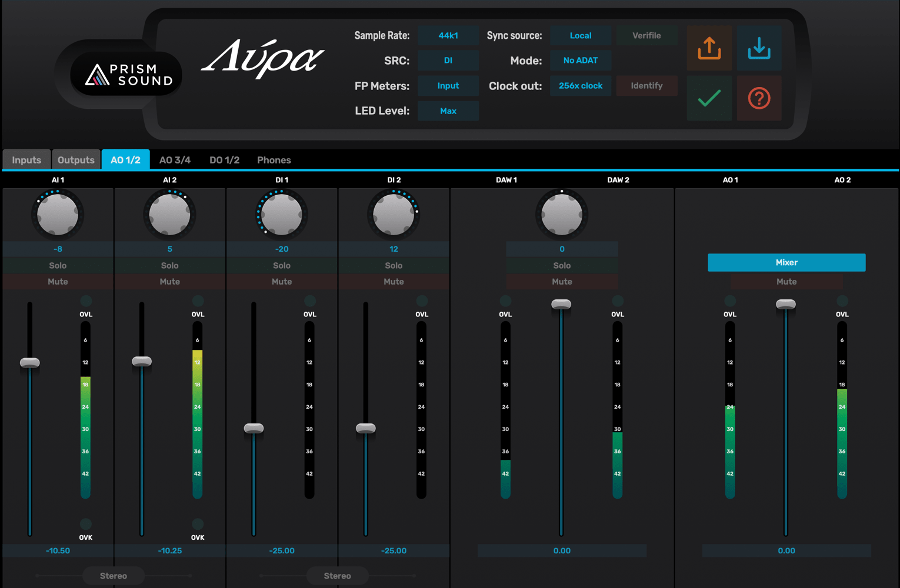Click the AI 1 pan knob
The image size is (900, 588).
click(x=58, y=215)
